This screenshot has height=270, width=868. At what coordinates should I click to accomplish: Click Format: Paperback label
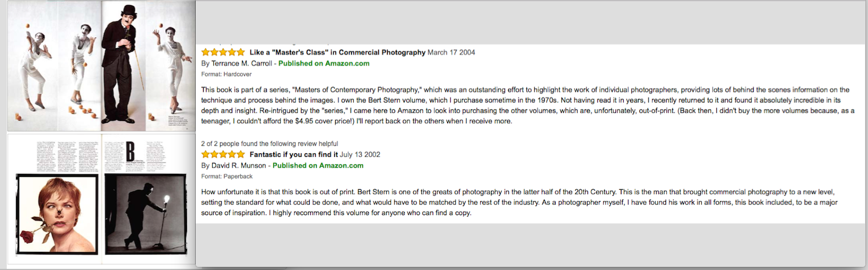pyautogui.click(x=227, y=176)
